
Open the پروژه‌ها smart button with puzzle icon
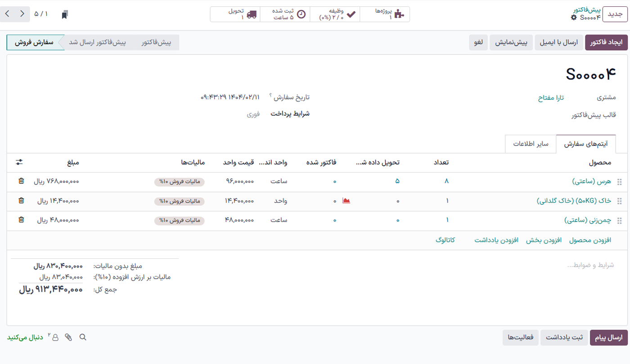coord(398,13)
